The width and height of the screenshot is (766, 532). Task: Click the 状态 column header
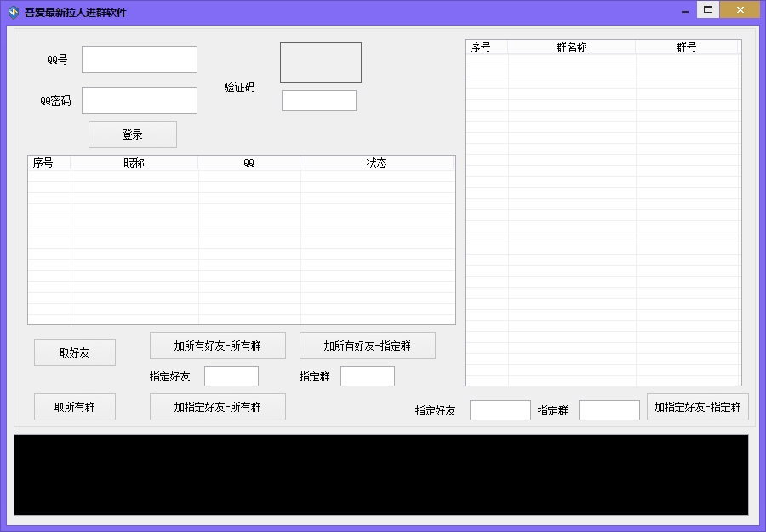point(377,163)
